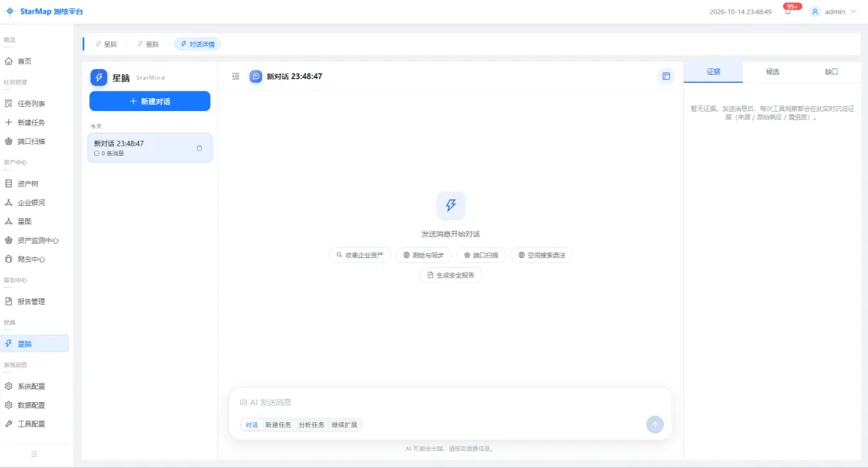Click the 生成安全报告 suggestion chip

pyautogui.click(x=451, y=275)
